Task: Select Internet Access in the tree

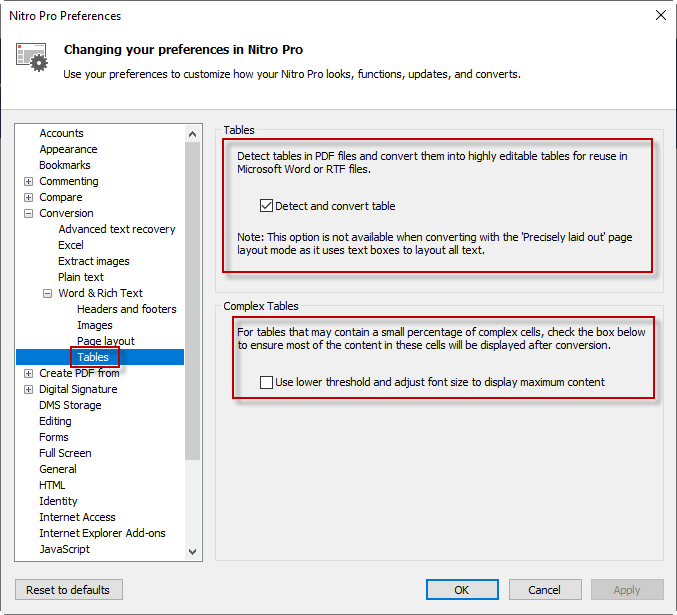Action: click(77, 517)
